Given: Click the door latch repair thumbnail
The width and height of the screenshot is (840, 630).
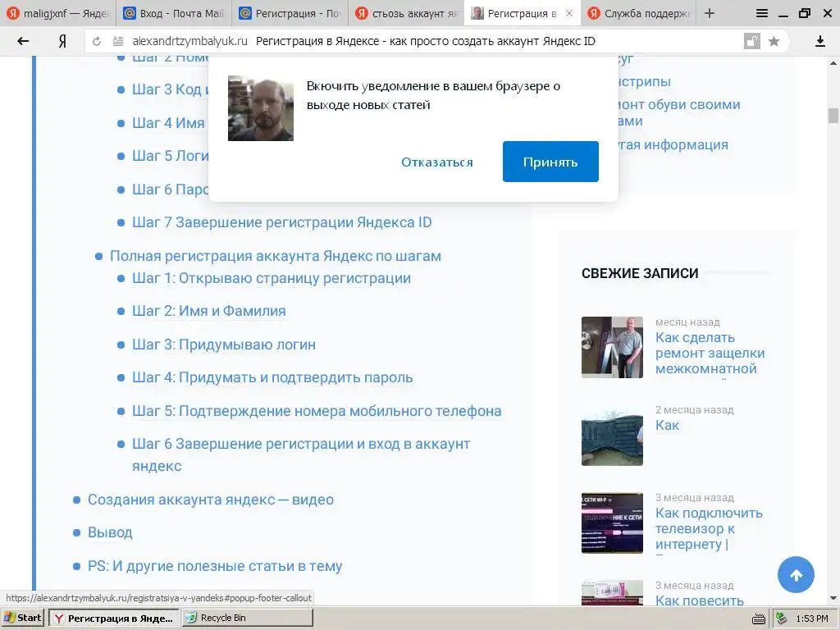Looking at the screenshot, I should click(612, 347).
